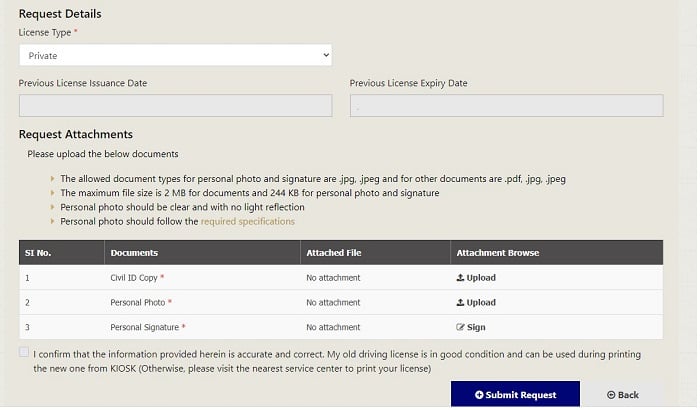Click the left-arrow icon on Back
This screenshot has height=410, width=700.
tap(611, 395)
